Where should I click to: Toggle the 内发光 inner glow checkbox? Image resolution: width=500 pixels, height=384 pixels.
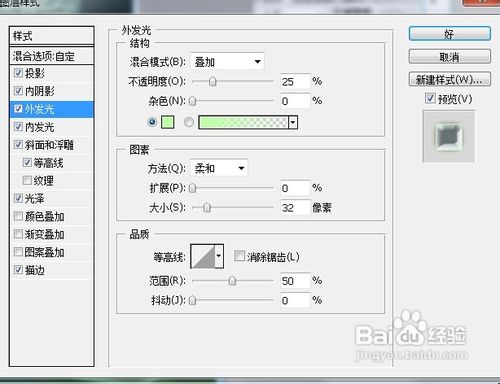coord(18,127)
